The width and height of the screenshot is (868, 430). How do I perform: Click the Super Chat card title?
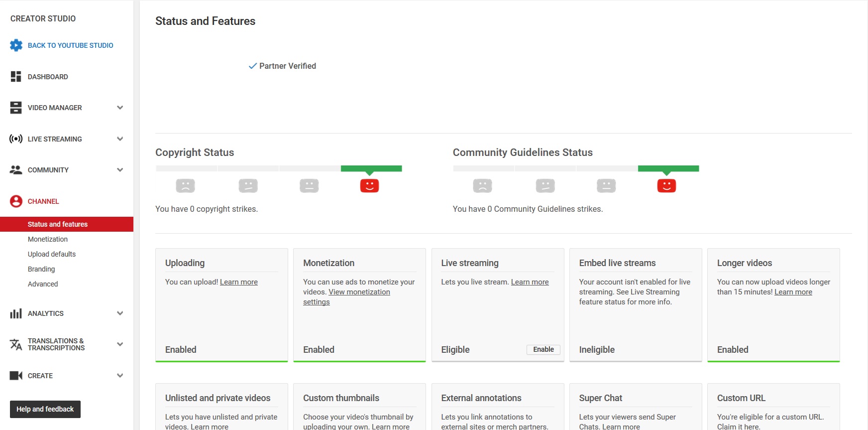[x=601, y=398]
